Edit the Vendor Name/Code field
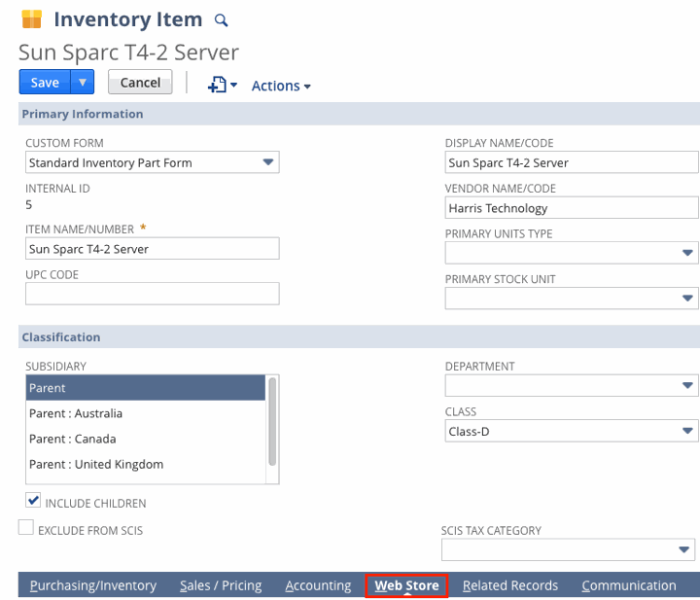 572,208
